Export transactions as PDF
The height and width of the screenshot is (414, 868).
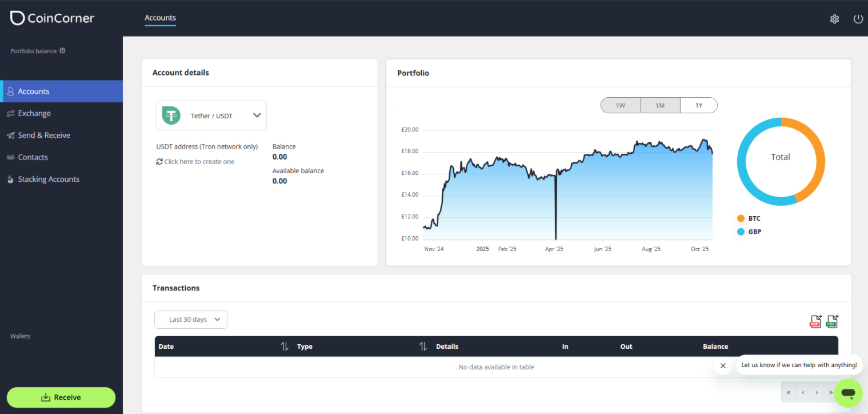point(815,321)
